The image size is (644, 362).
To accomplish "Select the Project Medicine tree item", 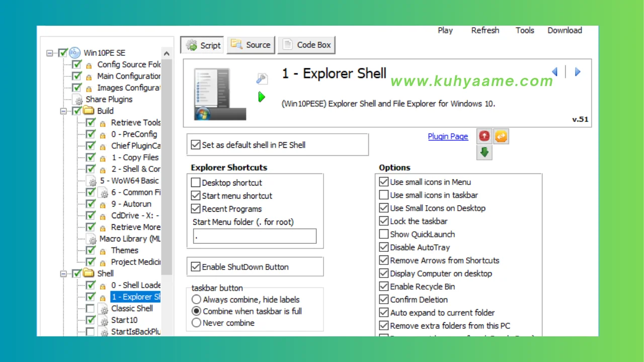I will pos(136,262).
